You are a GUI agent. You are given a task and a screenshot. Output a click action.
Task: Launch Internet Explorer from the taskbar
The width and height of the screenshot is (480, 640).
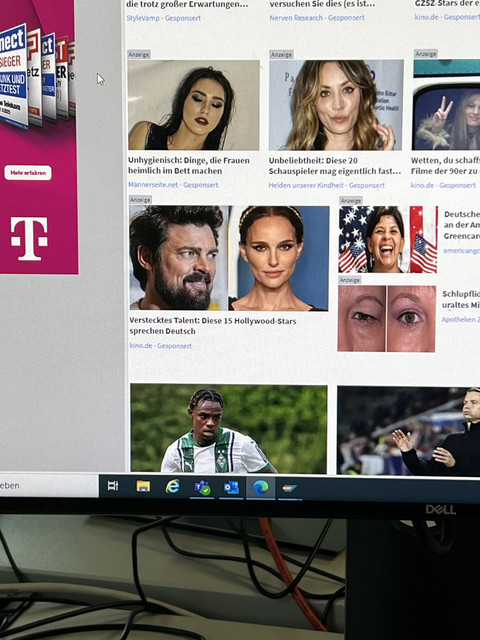(x=173, y=487)
